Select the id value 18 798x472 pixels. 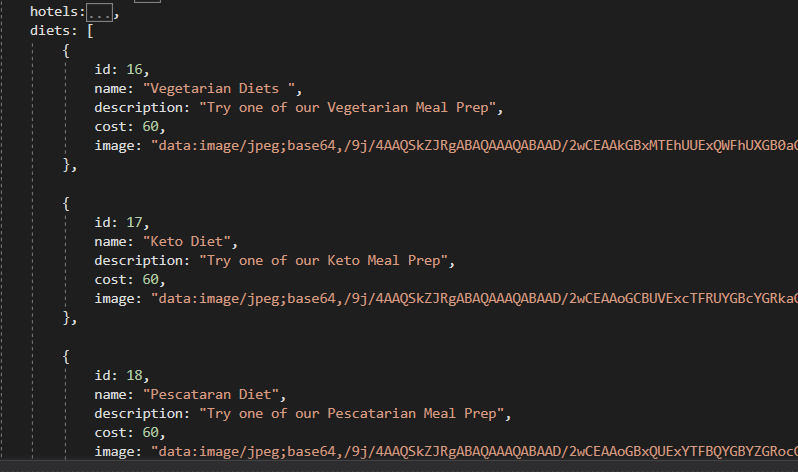tap(134, 376)
